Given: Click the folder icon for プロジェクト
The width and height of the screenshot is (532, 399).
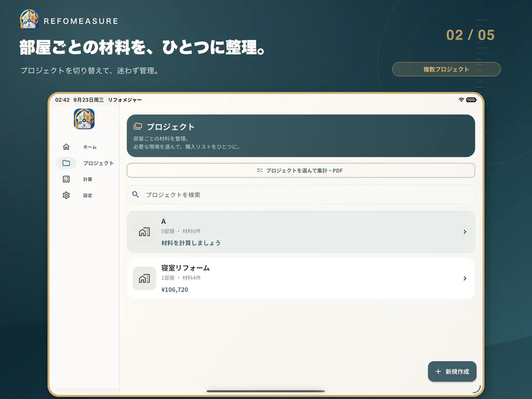Looking at the screenshot, I should pos(66,163).
